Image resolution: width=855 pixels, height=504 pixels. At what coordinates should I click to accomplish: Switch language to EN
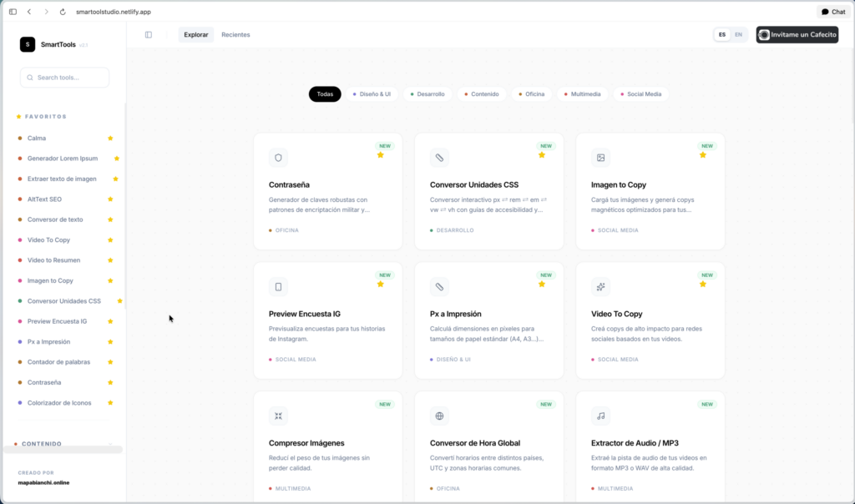738,35
